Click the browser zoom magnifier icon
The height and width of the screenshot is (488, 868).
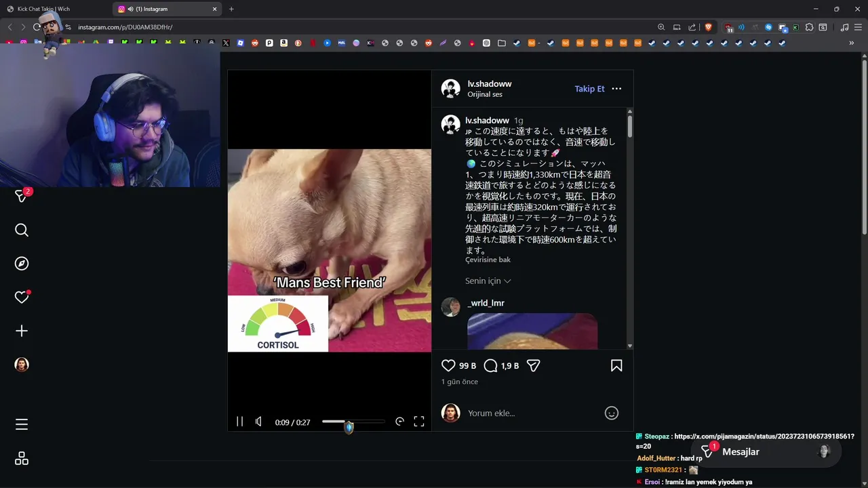(661, 27)
